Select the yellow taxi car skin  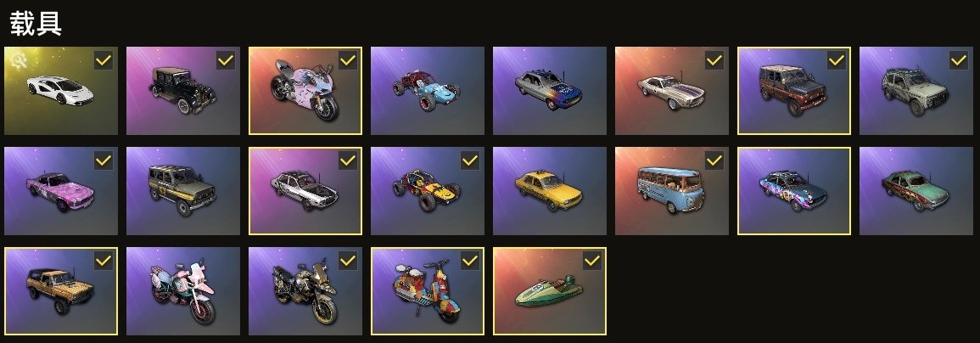[549, 191]
